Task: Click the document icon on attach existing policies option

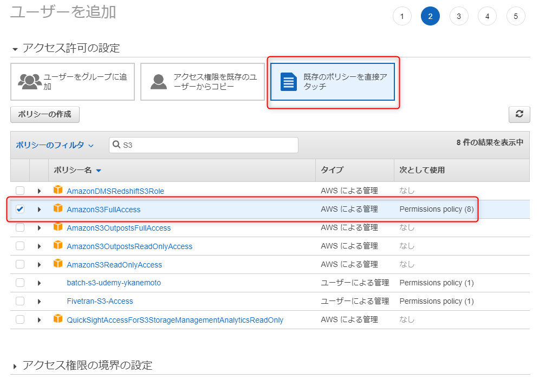Action: tap(288, 82)
